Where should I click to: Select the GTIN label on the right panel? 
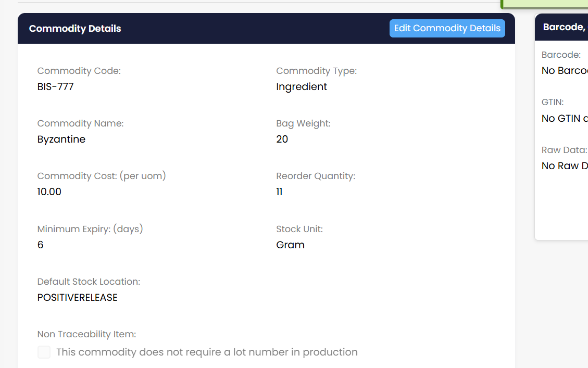point(553,102)
